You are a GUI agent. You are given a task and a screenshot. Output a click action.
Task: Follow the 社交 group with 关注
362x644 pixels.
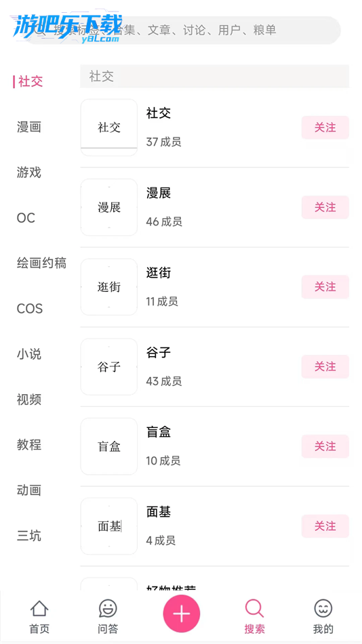pyautogui.click(x=325, y=127)
